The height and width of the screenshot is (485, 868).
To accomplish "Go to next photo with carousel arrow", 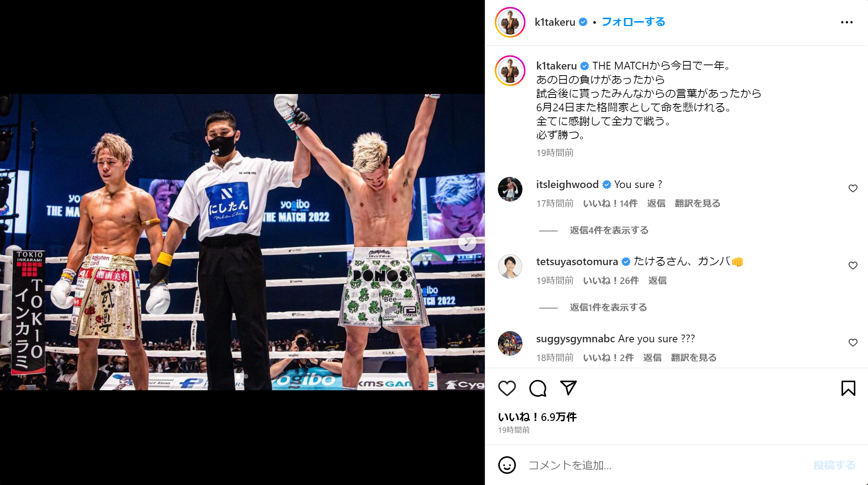I will coord(467,242).
